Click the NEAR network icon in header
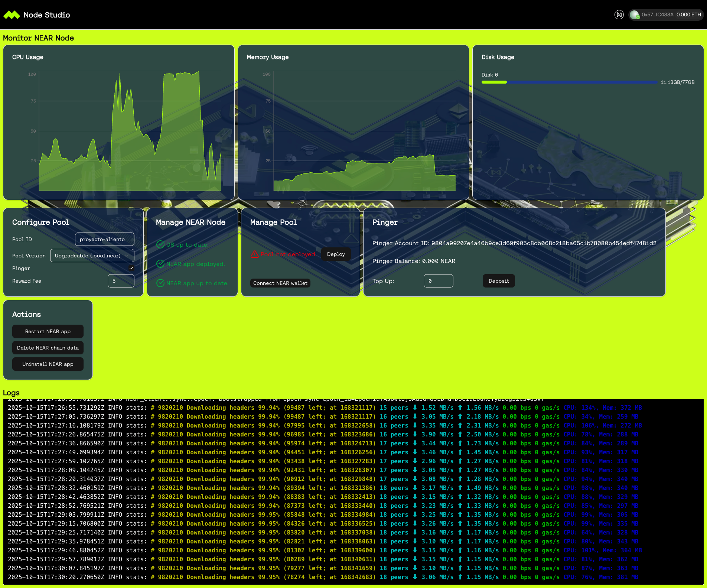Image resolution: width=707 pixels, height=588 pixels. coord(619,15)
